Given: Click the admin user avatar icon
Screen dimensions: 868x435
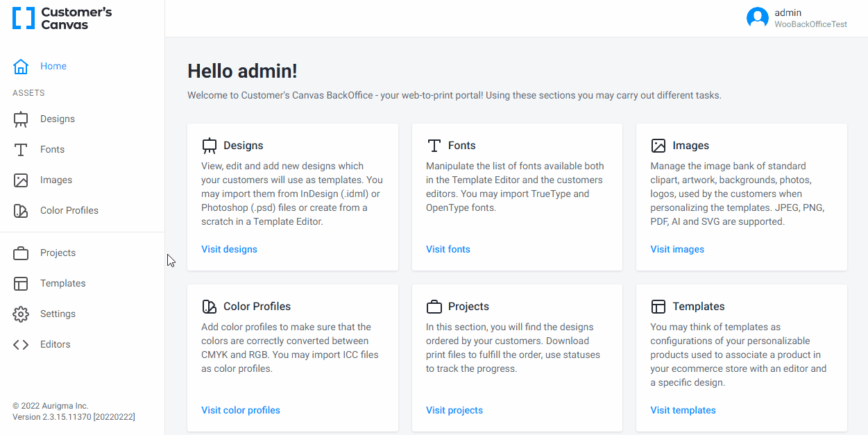Looking at the screenshot, I should pos(758,18).
